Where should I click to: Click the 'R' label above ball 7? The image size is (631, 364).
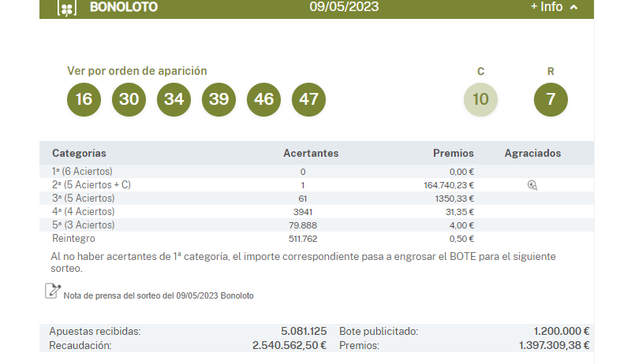[551, 72]
